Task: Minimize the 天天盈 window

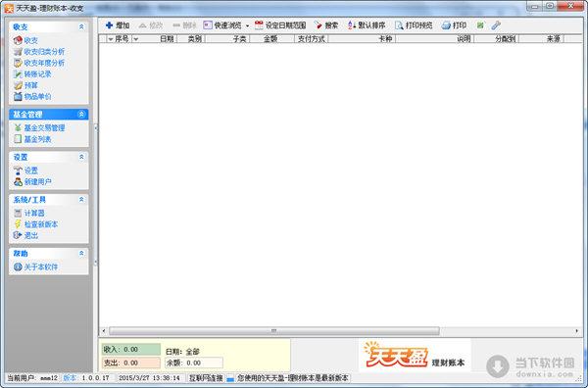Action: pos(534,6)
